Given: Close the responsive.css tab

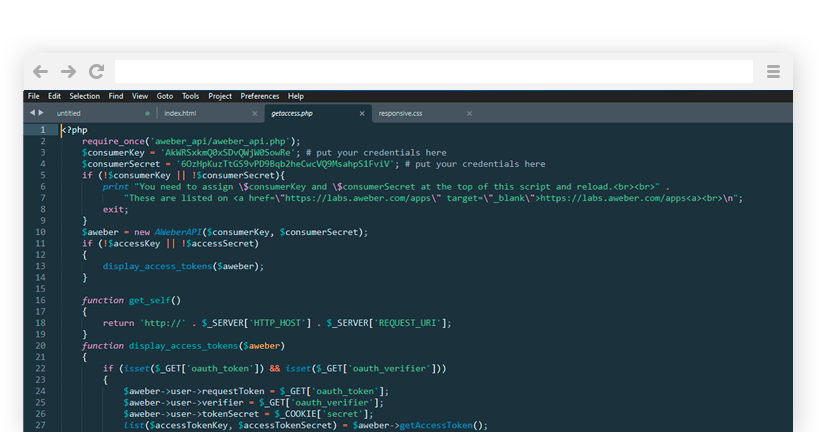Looking at the screenshot, I should coord(470,114).
